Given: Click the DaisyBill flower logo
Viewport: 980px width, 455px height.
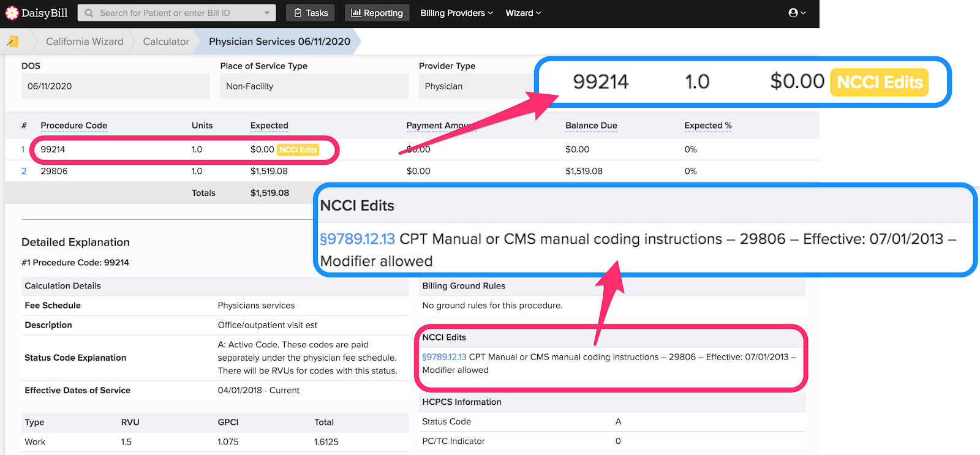Looking at the screenshot, I should 12,13.
